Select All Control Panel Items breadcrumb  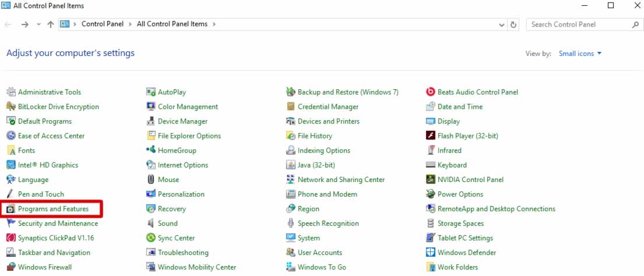172,24
